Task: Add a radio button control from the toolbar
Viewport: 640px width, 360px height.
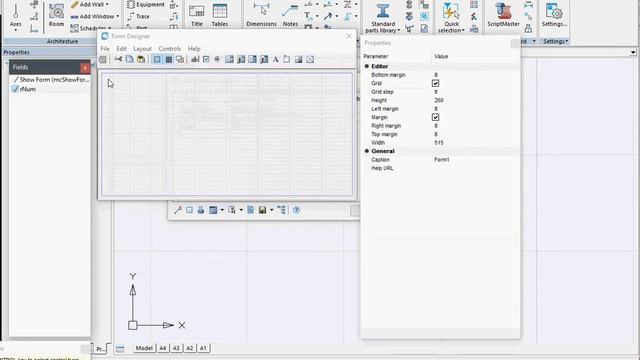Action: pyautogui.click(x=217, y=60)
